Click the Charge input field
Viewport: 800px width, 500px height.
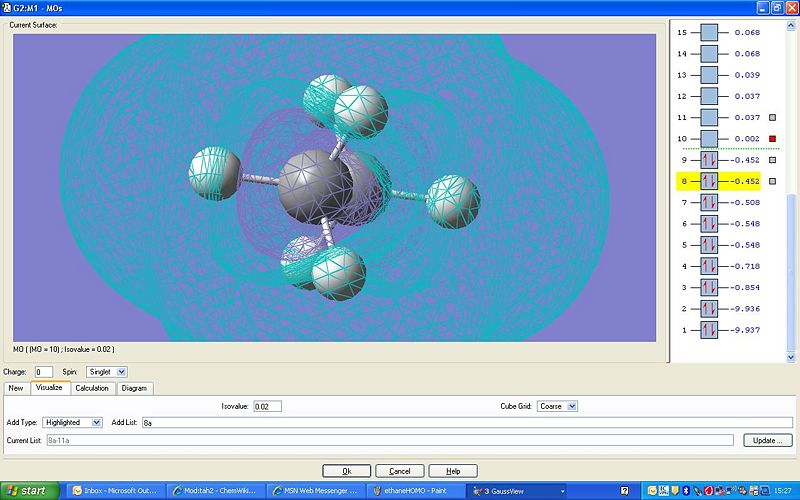(44, 372)
